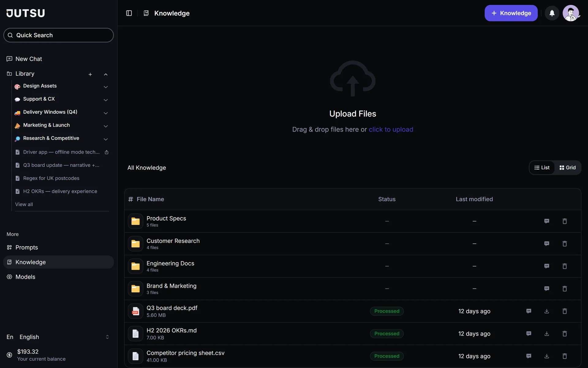The height and width of the screenshot is (368, 588).
Task: Download H2 2026 OKRs.md
Action: click(547, 334)
